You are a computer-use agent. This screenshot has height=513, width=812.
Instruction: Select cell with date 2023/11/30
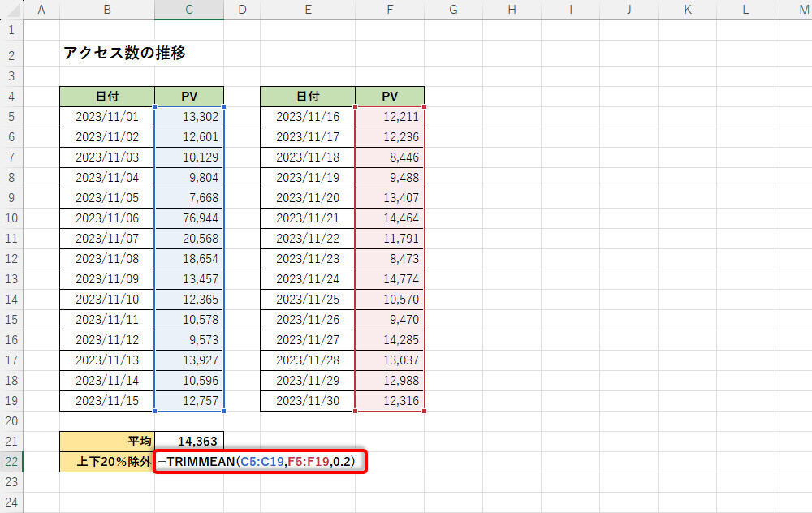click(308, 401)
